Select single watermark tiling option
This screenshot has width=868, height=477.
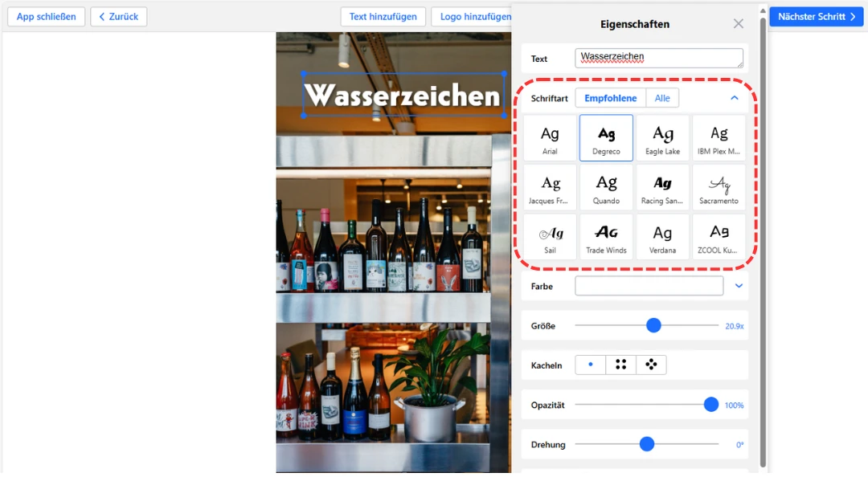[x=591, y=365]
